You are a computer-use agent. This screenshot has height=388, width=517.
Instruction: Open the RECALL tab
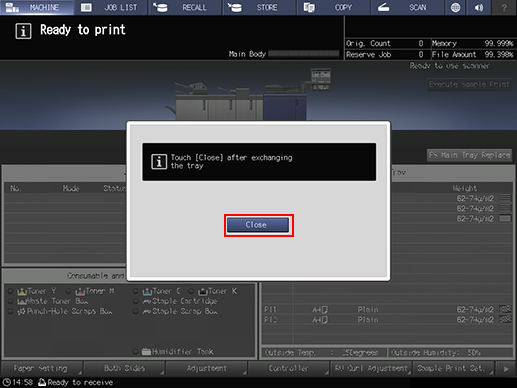pyautogui.click(x=185, y=7)
